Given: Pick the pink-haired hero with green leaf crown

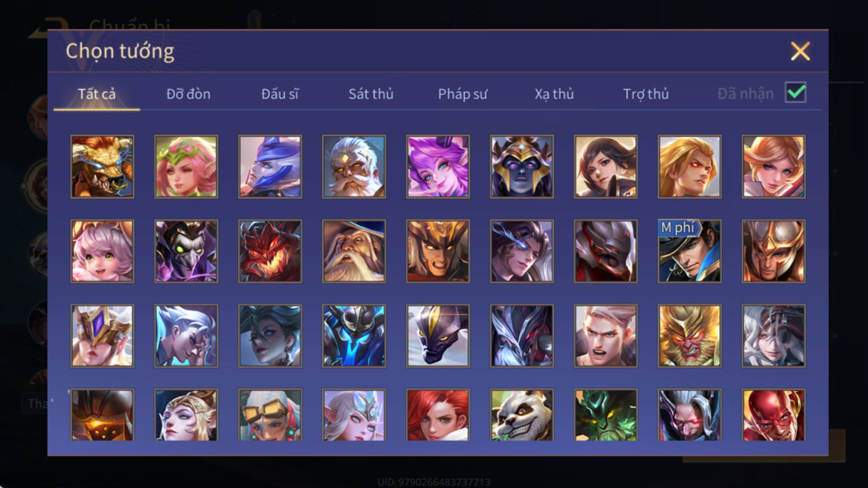Looking at the screenshot, I should point(186,167).
